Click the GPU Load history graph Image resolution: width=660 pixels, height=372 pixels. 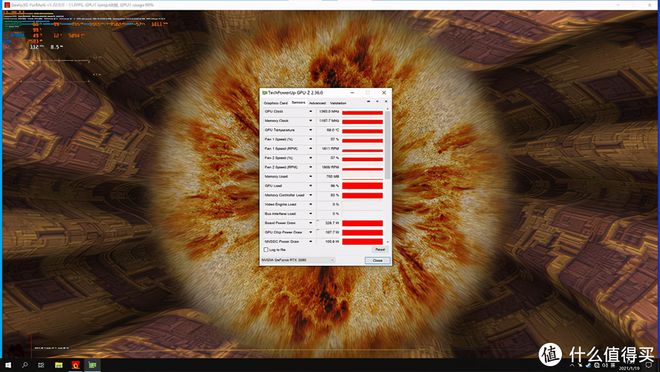[362, 186]
